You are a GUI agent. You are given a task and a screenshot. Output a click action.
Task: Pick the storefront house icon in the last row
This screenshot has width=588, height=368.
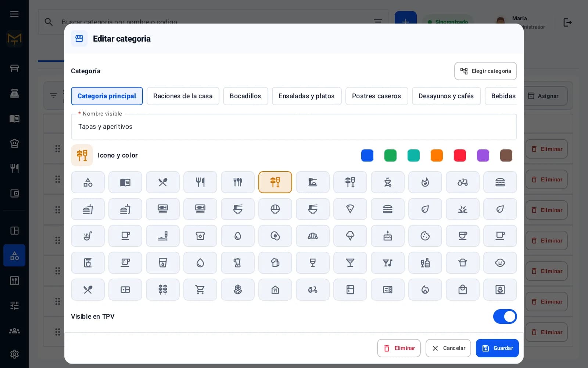point(275,290)
